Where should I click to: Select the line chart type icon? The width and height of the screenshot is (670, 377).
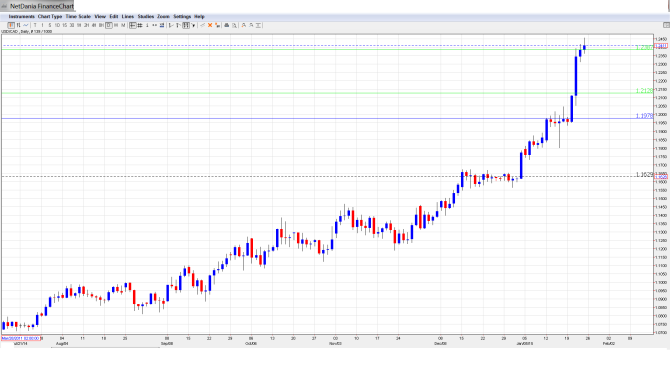[x=26, y=26]
